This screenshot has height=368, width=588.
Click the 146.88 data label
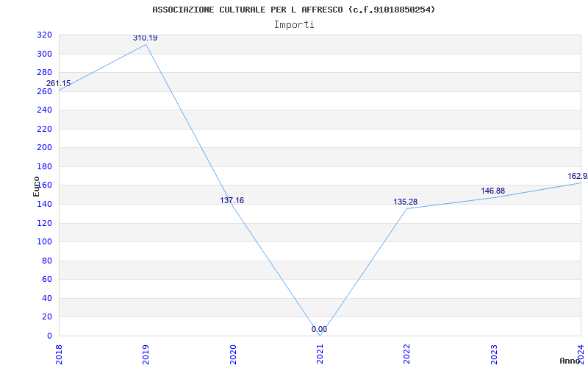(492, 191)
